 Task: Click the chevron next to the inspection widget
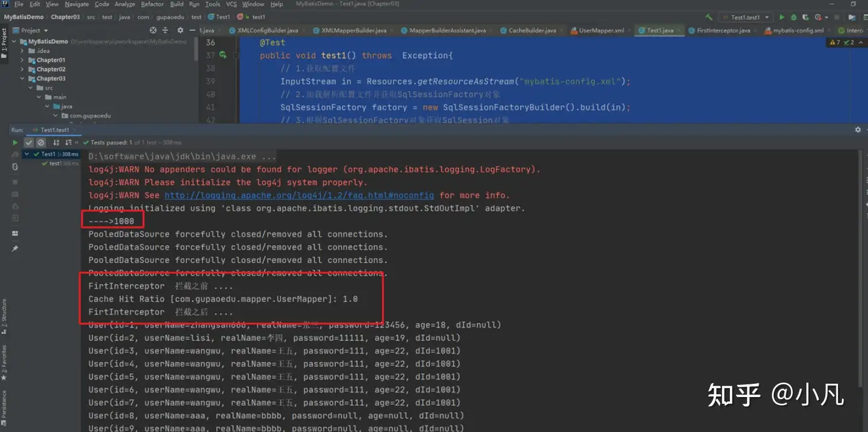[x=860, y=43]
